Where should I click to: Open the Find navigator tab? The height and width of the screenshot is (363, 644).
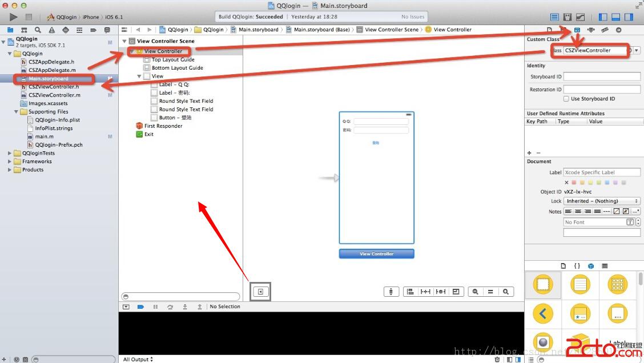point(38,30)
